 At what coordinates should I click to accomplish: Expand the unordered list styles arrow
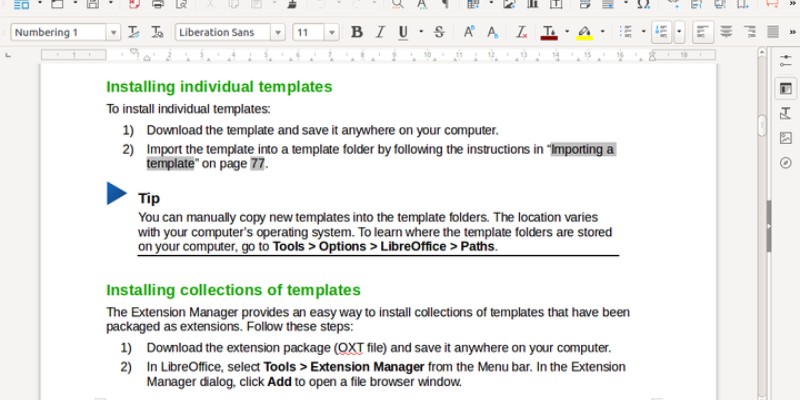point(643,32)
